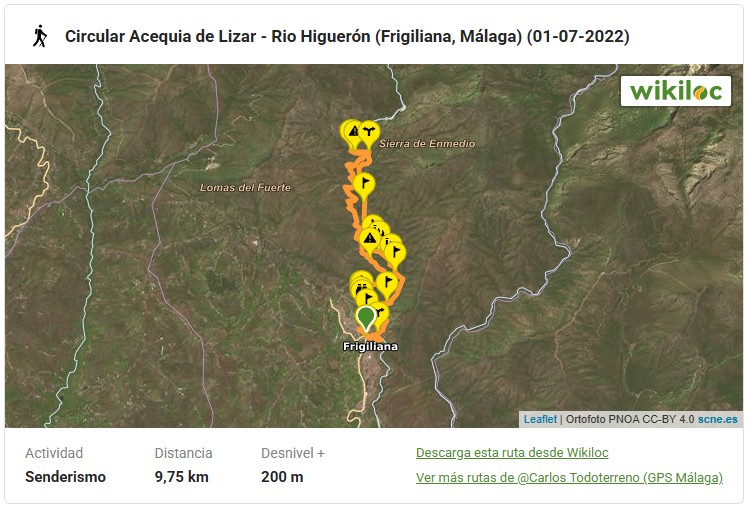Click the Leaflet attribution link
This screenshot has width=747, height=505.
tap(540, 419)
